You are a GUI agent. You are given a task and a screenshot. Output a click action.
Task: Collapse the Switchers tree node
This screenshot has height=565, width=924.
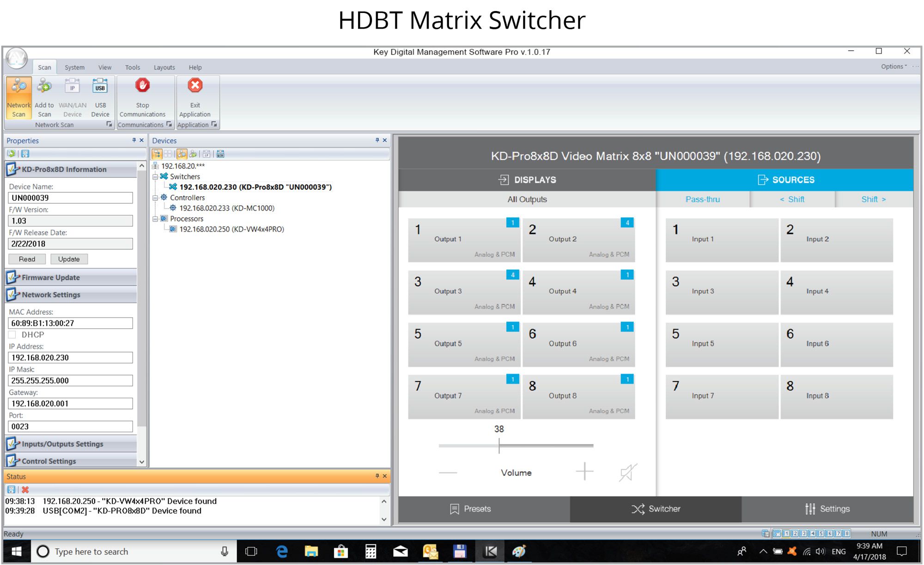[x=156, y=177]
